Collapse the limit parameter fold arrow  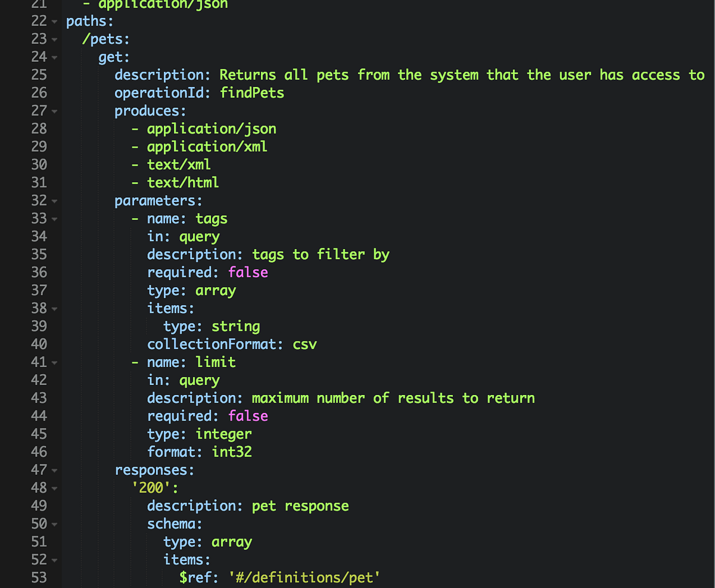54,363
